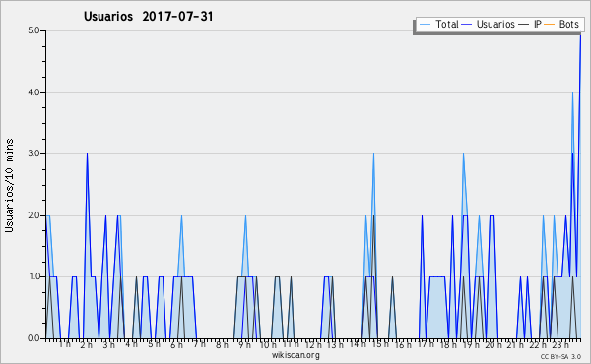Click the '23 h' x-axis label

point(560,345)
